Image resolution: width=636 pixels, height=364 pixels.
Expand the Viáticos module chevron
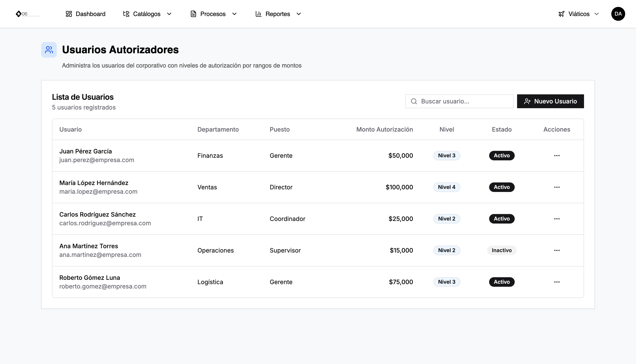597,14
